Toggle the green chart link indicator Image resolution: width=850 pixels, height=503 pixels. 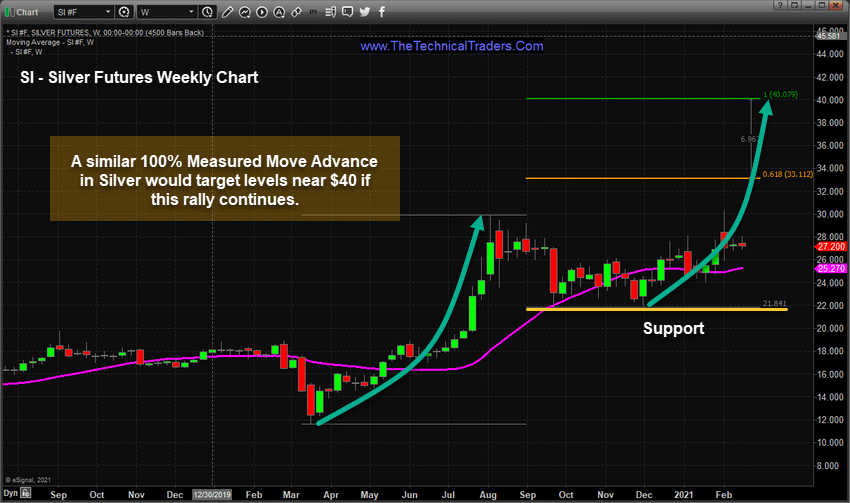click(8, 12)
